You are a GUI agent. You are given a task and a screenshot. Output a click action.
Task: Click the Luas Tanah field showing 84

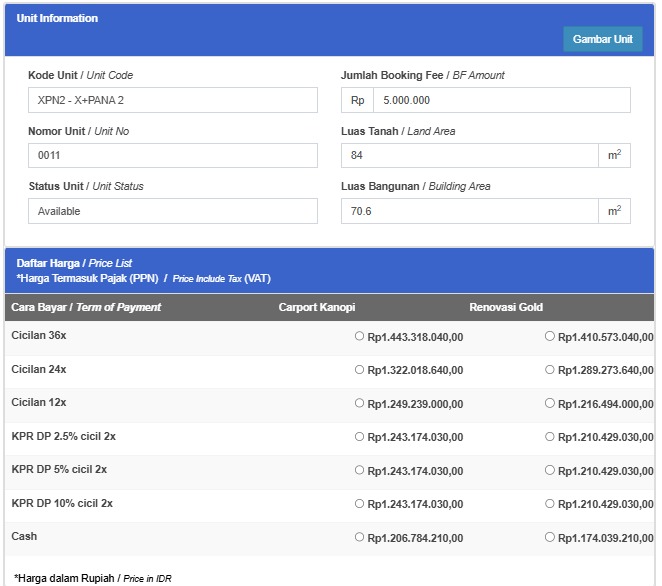469,155
